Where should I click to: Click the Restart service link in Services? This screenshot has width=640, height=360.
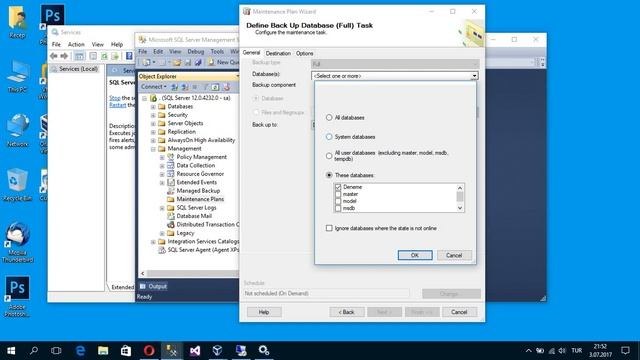[x=118, y=105]
